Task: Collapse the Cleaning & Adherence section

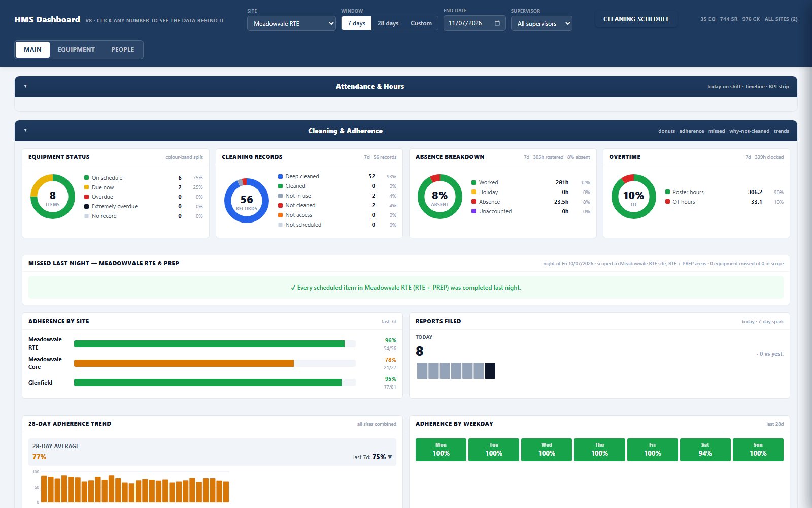Action: (x=25, y=131)
